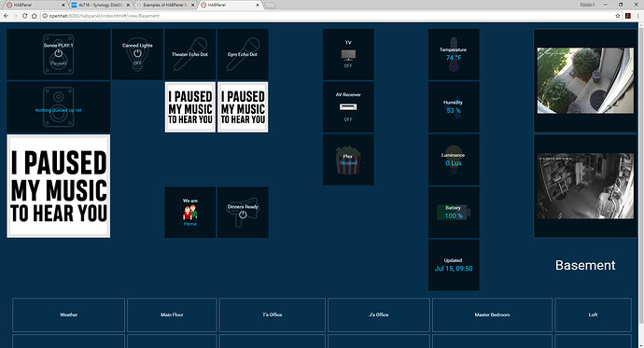
Task: Close the Synology DiskStation tab
Action: tap(128, 5)
